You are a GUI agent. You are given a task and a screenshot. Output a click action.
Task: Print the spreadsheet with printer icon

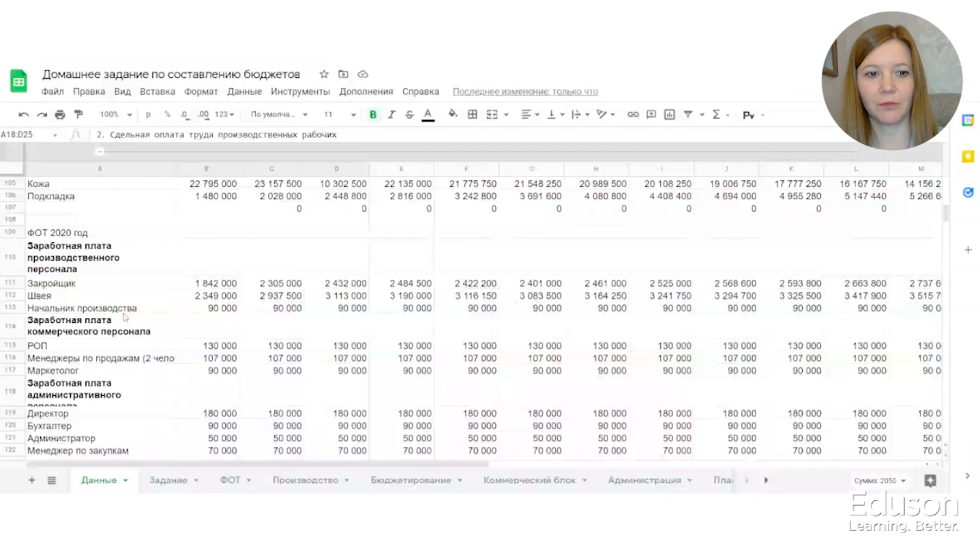(x=60, y=115)
